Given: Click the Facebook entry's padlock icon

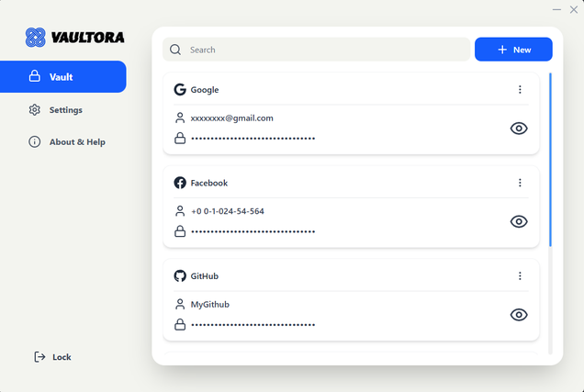Looking at the screenshot, I should 180,231.
